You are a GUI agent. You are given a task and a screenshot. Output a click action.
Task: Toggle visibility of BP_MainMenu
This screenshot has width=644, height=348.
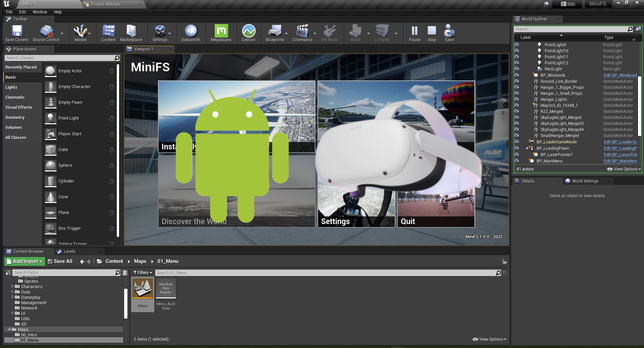(517, 161)
